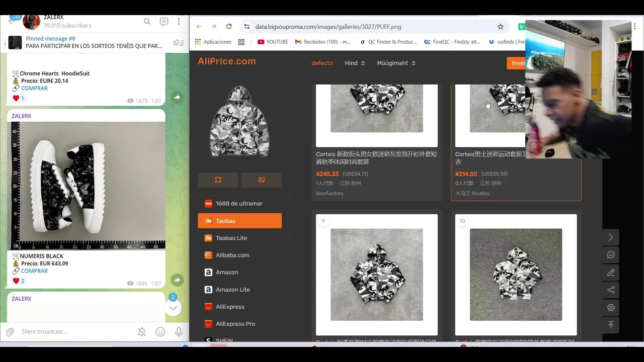Viewport: 644px width, 362px height.
Task: Open Telegram discussion comments icon
Action: tap(164, 22)
